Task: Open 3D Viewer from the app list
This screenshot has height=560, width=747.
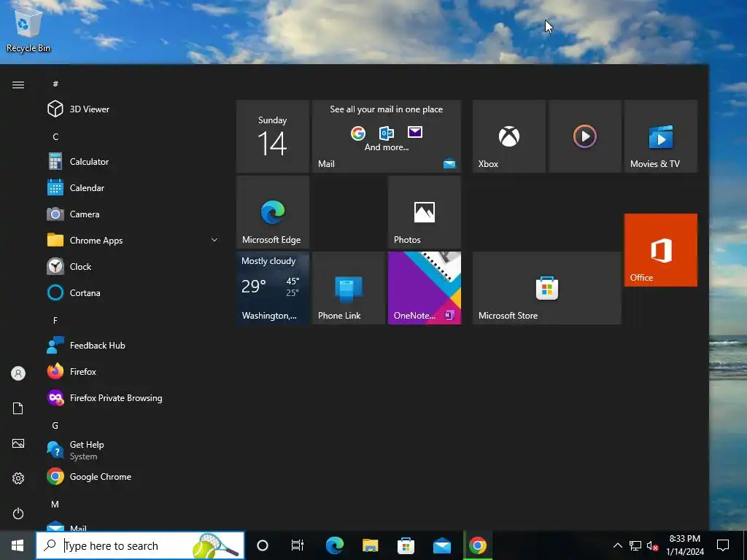Action: click(133, 109)
